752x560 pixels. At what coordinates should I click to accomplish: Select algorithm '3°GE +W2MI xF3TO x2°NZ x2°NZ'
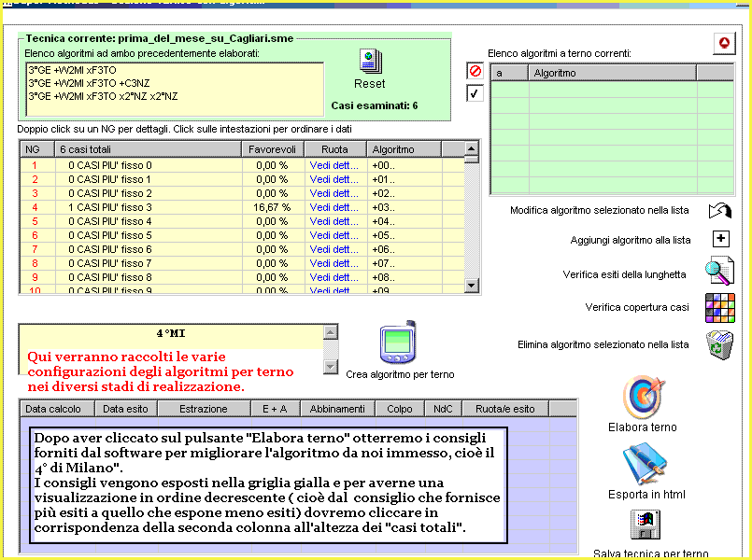103,96
